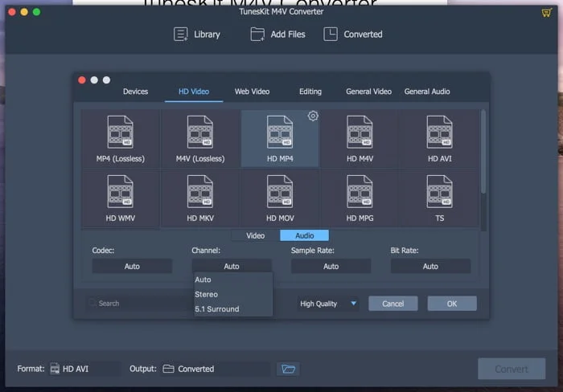
Task: Select Stereo in Channel list
Action: pos(233,294)
